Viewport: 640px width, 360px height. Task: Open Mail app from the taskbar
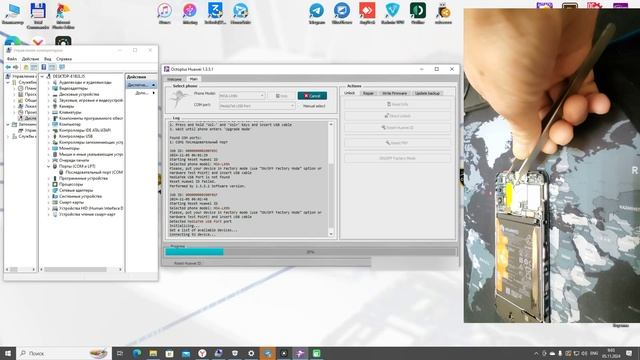186,353
